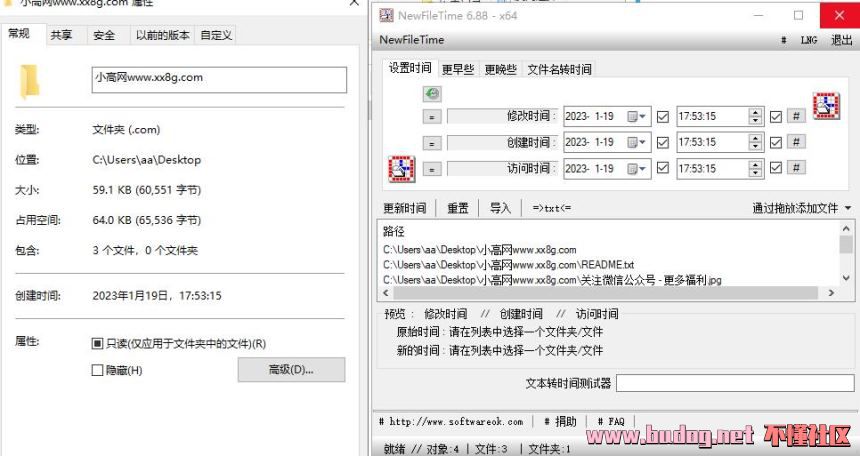Toggle the date checkbox for 创建时间
The height and width of the screenshot is (456, 860).
(x=663, y=142)
